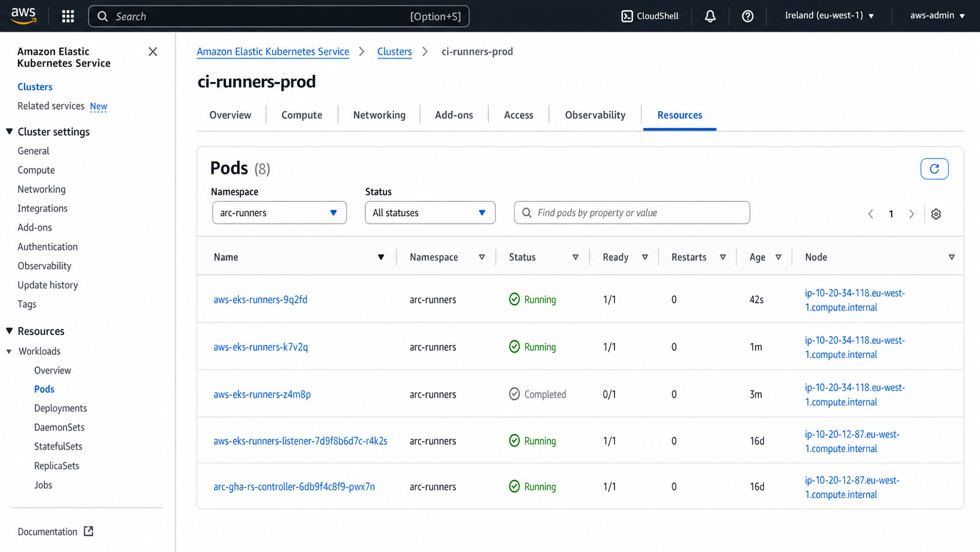Viewport: 980px width, 552px height.
Task: Open the aws-admin account menu
Action: pos(937,16)
